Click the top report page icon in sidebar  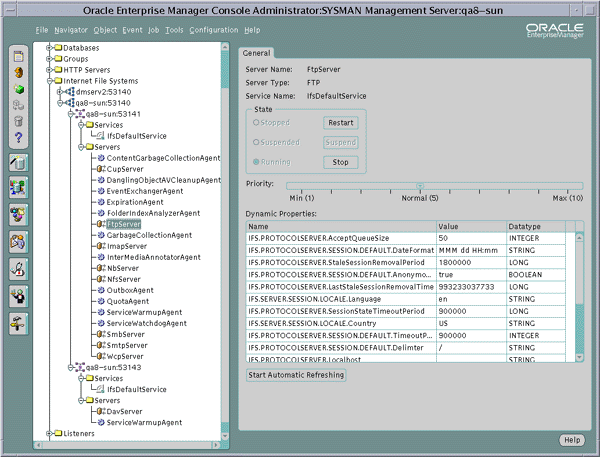[x=18, y=57]
